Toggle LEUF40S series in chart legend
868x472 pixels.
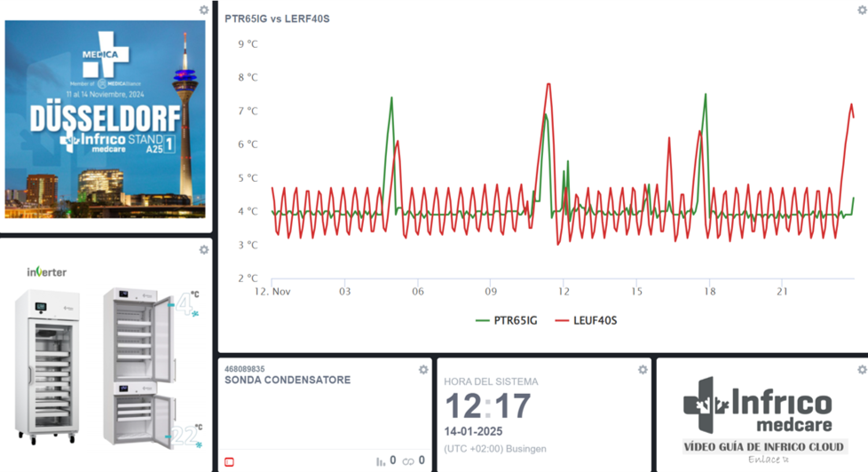click(x=585, y=320)
